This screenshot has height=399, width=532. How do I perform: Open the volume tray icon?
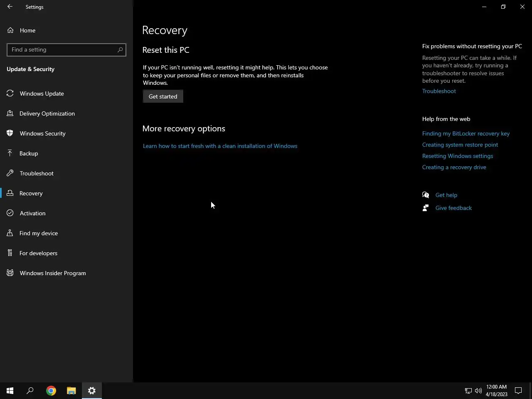[x=478, y=391]
